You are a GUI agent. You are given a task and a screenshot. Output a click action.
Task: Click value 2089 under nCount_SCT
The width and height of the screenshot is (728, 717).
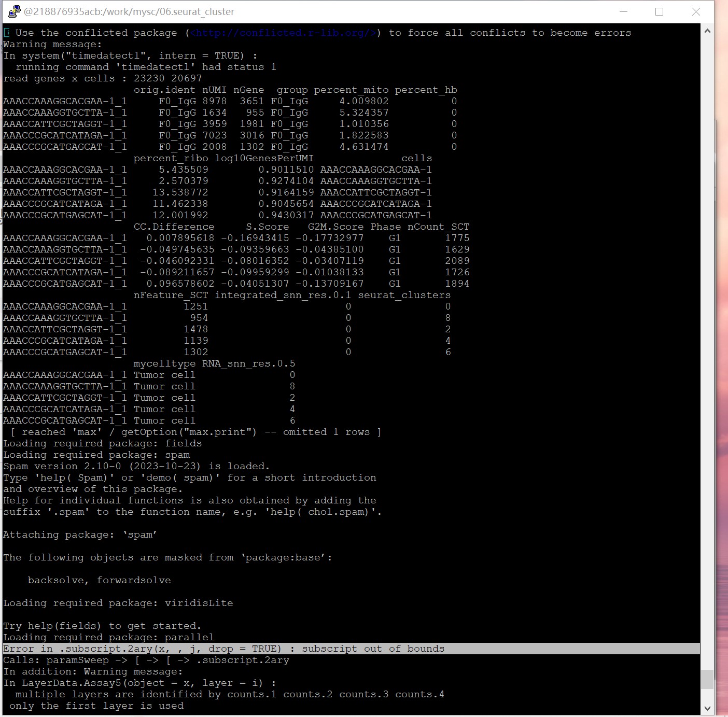pos(457,261)
